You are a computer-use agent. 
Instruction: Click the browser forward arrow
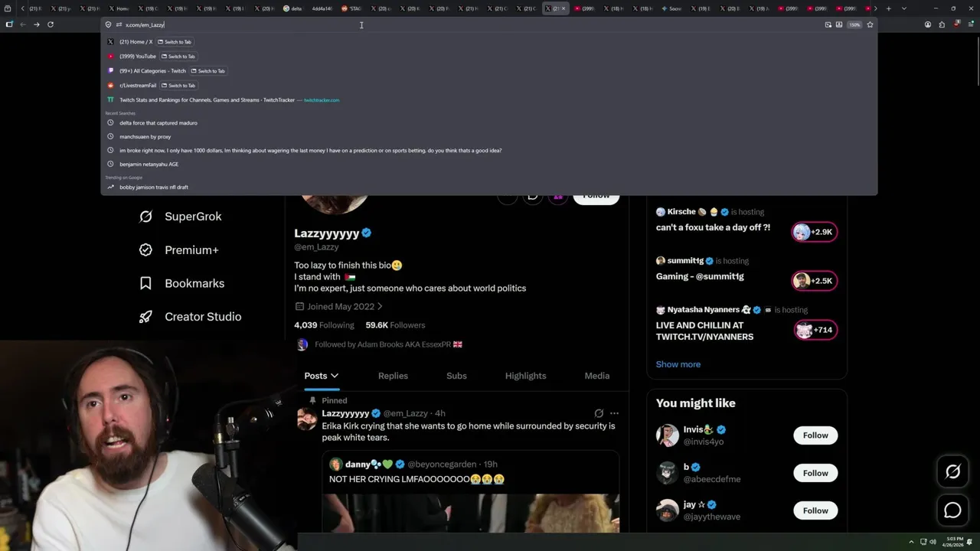36,24
